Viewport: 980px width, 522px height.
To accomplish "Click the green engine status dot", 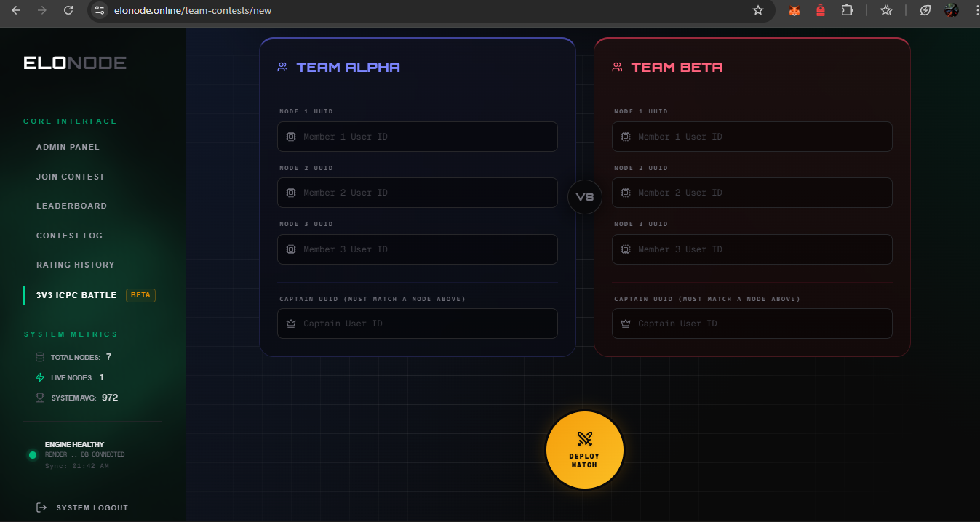I will click(x=33, y=455).
